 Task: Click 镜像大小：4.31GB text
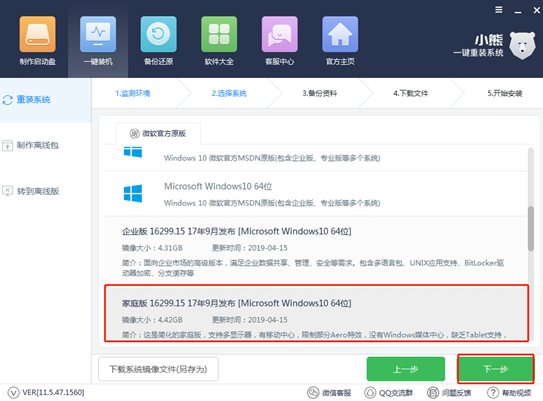tap(152, 248)
